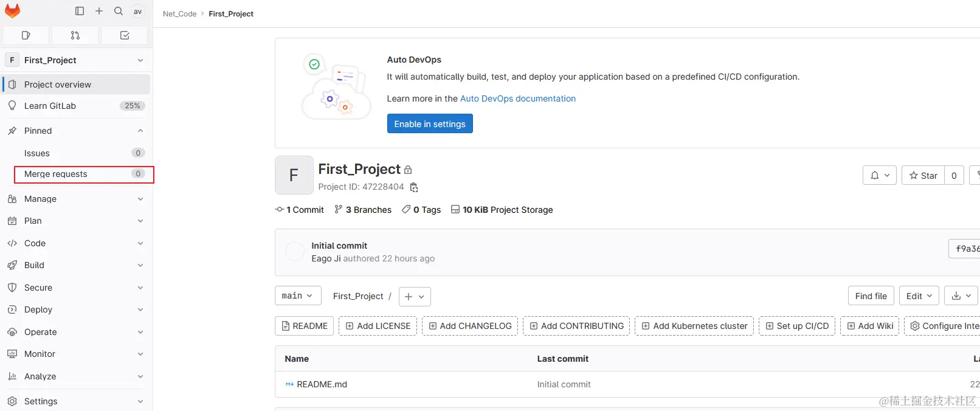Open merge requests icon shortcut

click(75, 35)
